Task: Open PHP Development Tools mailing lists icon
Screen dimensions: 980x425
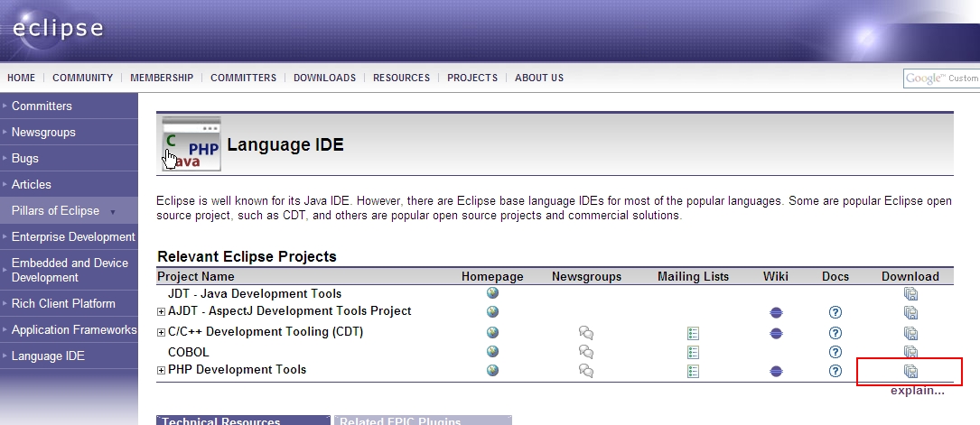Action: click(x=693, y=372)
